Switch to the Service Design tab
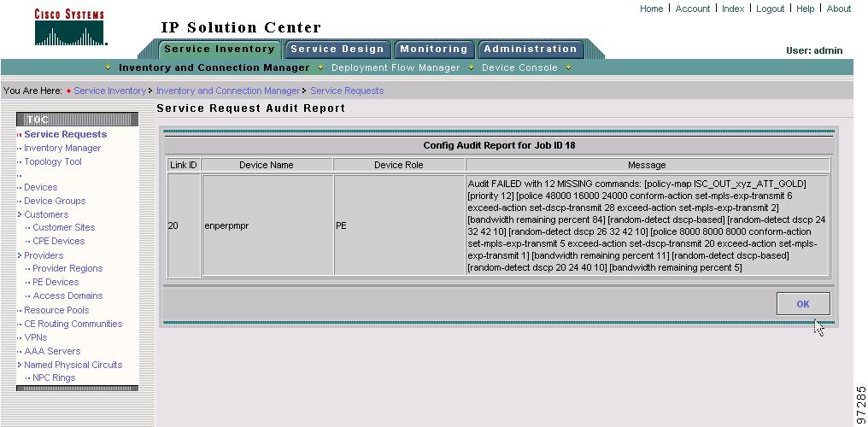Viewport: 868px width, 427px height. (x=337, y=49)
